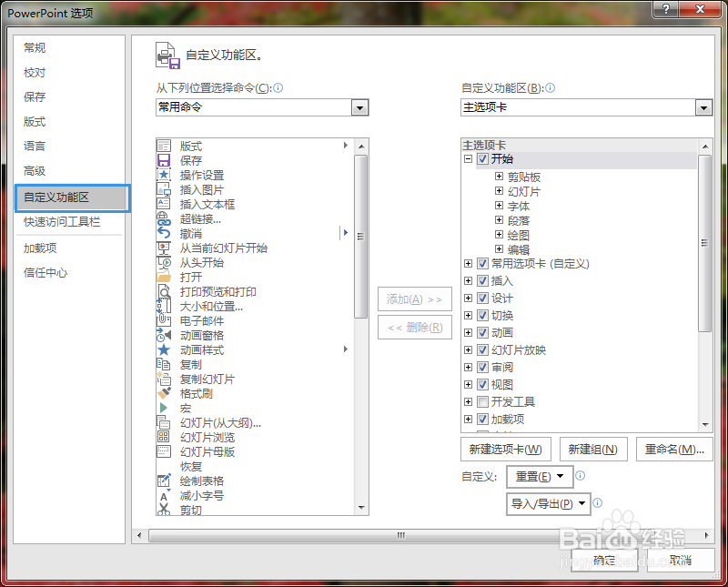This screenshot has height=587, width=728.
Task: Select the 高级 category
Action: click(x=35, y=171)
